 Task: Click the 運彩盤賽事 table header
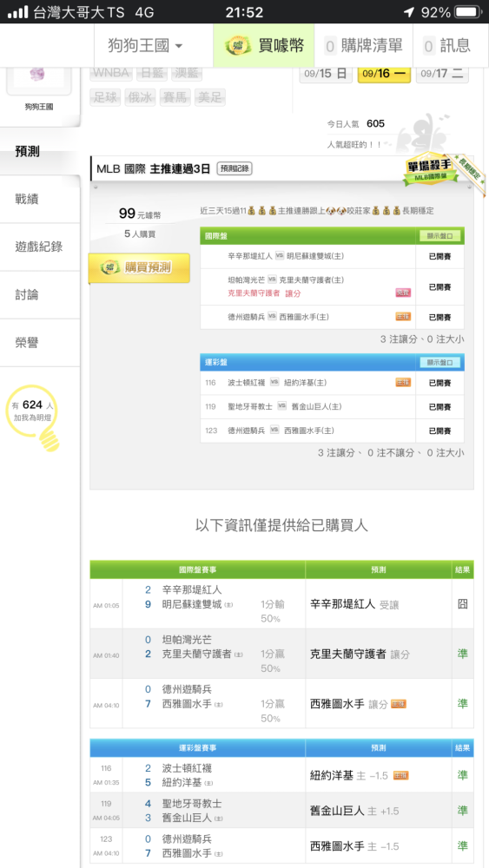pyautogui.click(x=198, y=748)
